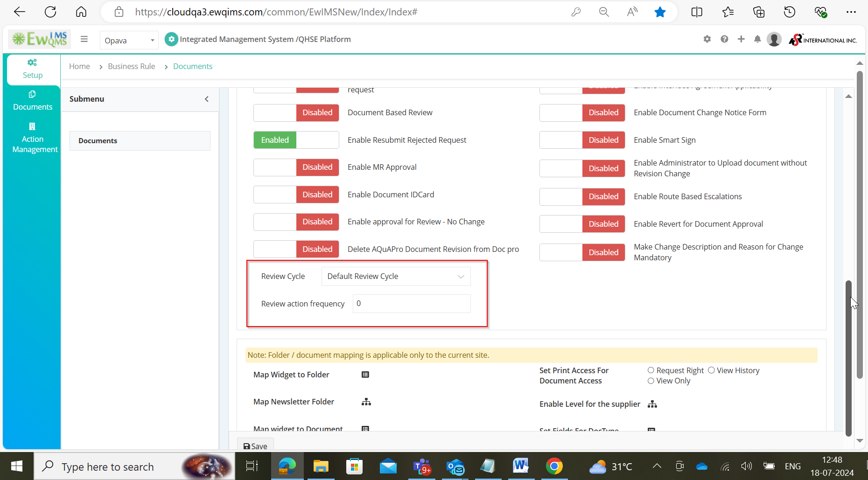Select View History radio button
The image size is (868, 480).
pos(711,370)
